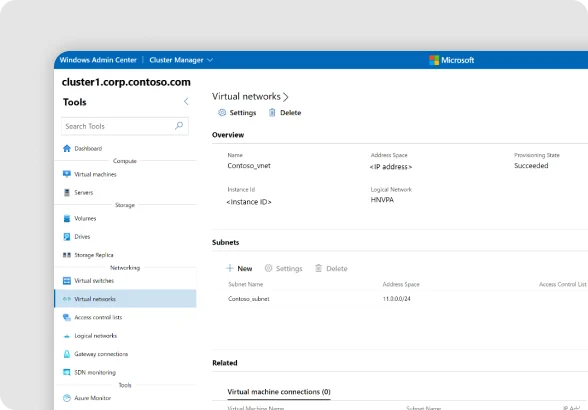Add a New subnet
The image size is (588, 410).
click(x=239, y=268)
